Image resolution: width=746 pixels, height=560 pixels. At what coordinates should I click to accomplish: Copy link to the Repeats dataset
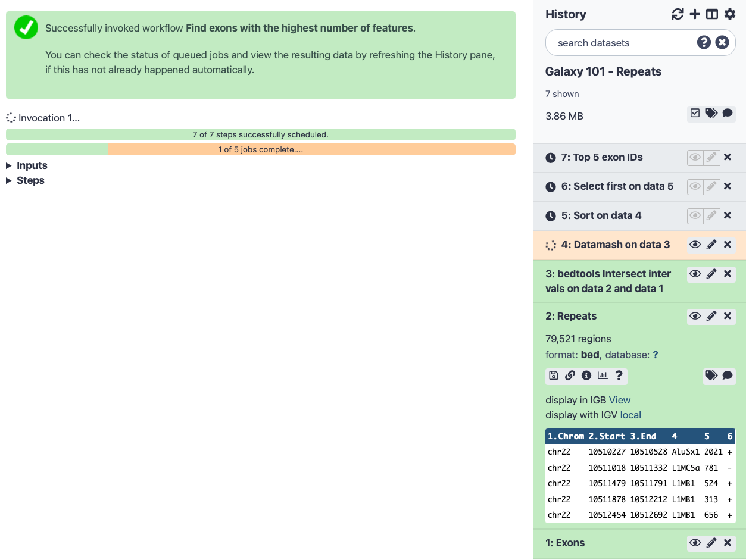pos(570,376)
